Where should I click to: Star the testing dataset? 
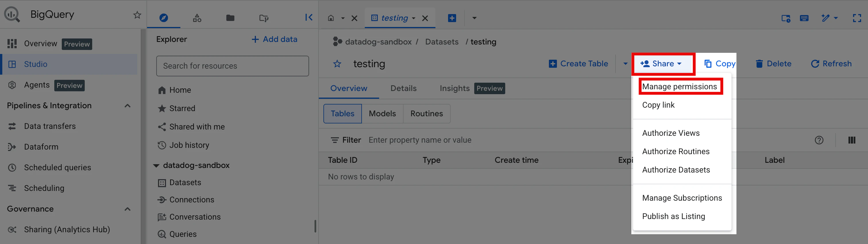click(x=337, y=64)
